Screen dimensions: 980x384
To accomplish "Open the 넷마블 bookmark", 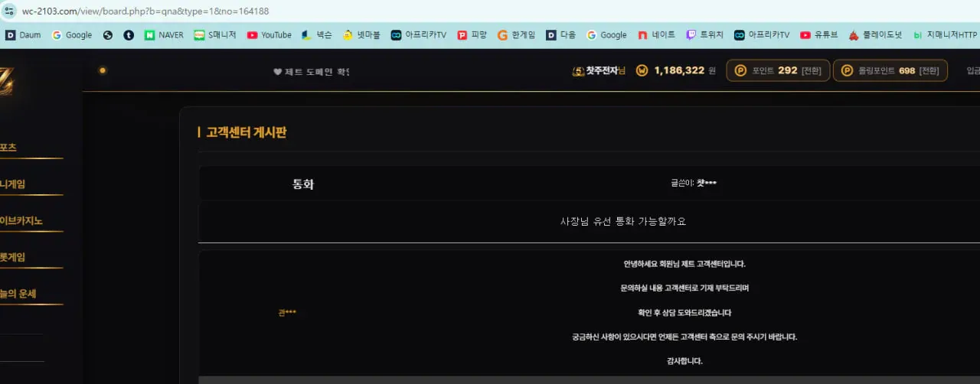I will pyautogui.click(x=361, y=35).
